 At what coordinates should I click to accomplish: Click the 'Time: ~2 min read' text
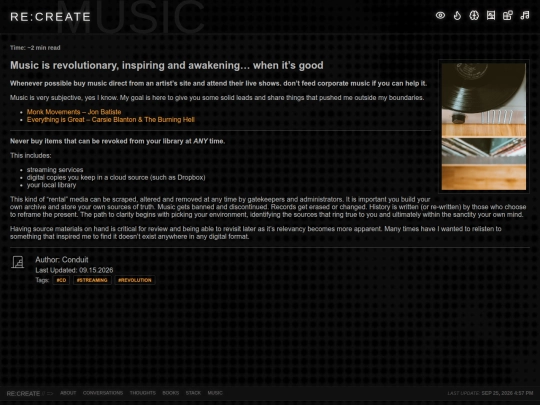point(35,48)
